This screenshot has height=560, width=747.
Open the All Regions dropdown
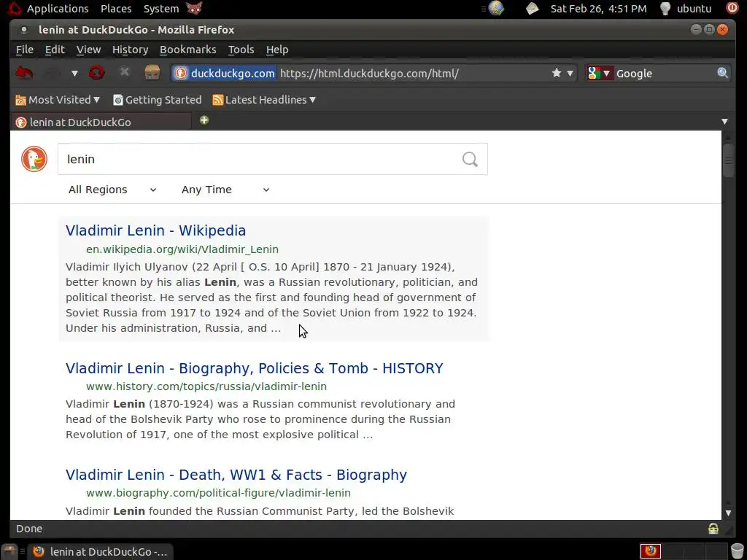(x=112, y=190)
